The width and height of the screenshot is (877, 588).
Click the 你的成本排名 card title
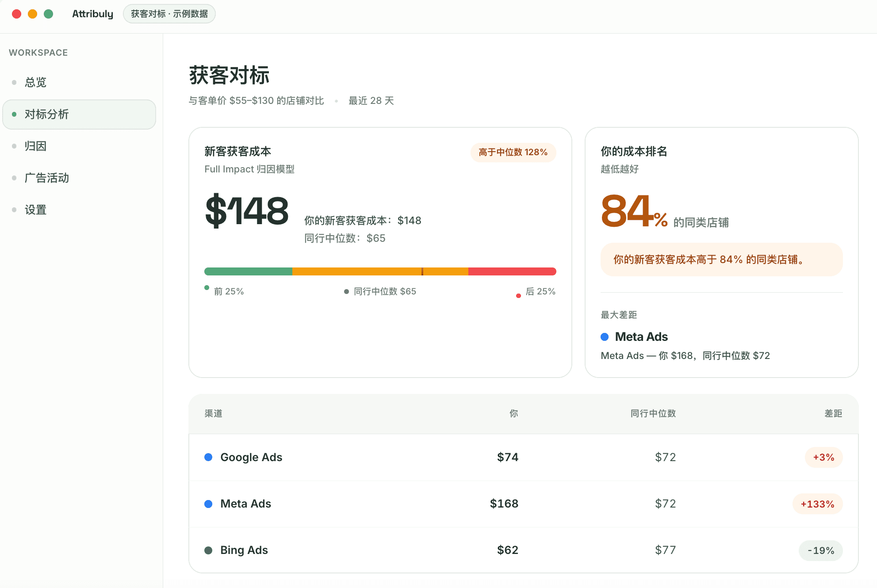(634, 152)
